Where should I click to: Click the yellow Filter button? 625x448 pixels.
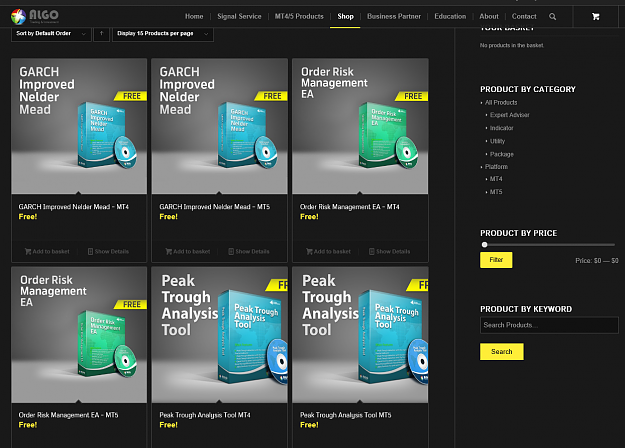[x=496, y=260]
